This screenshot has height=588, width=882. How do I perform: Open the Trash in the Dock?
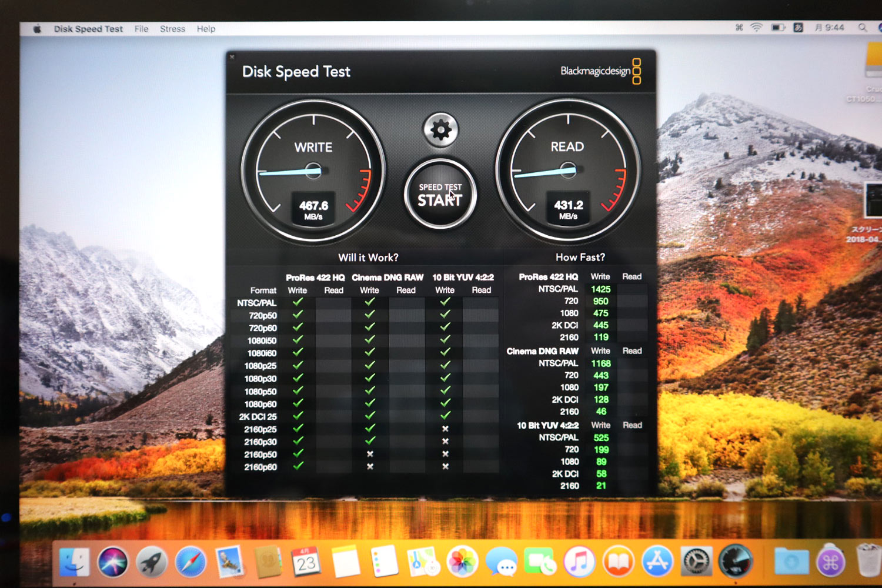(868, 560)
